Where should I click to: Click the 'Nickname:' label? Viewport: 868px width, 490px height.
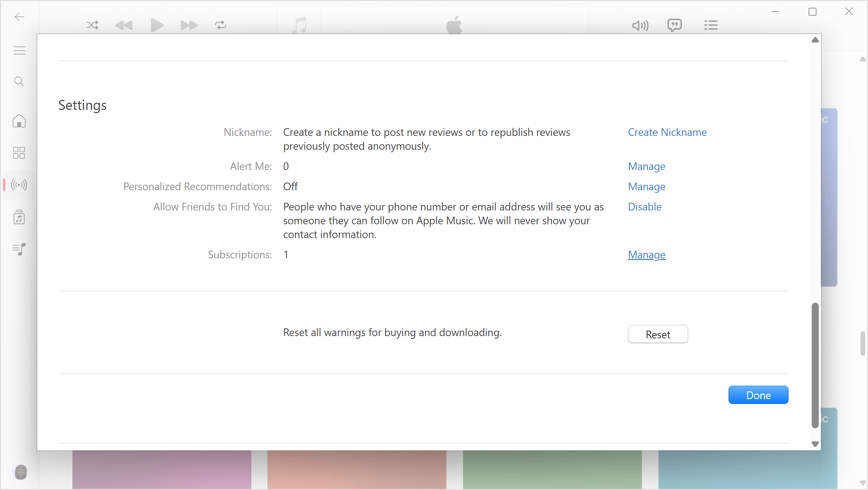click(248, 132)
